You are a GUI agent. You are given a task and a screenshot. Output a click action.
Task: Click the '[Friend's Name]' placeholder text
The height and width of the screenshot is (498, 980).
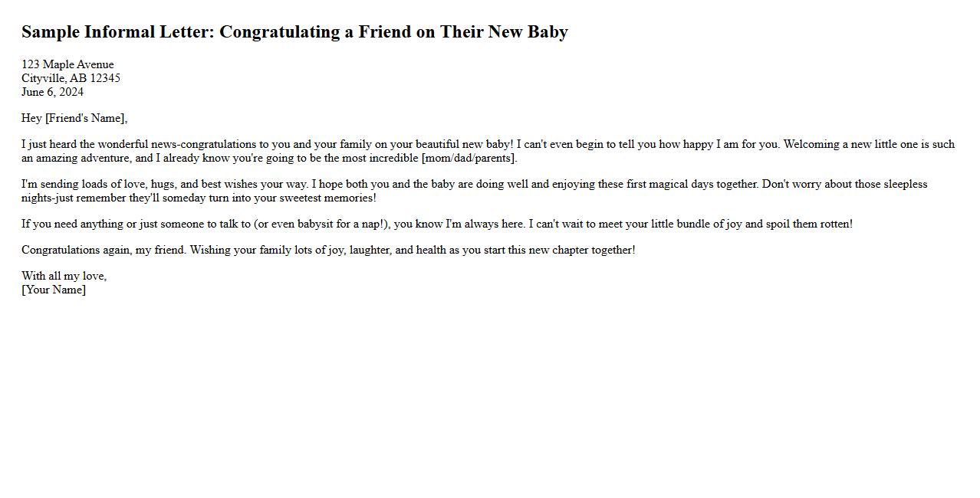[x=84, y=118]
